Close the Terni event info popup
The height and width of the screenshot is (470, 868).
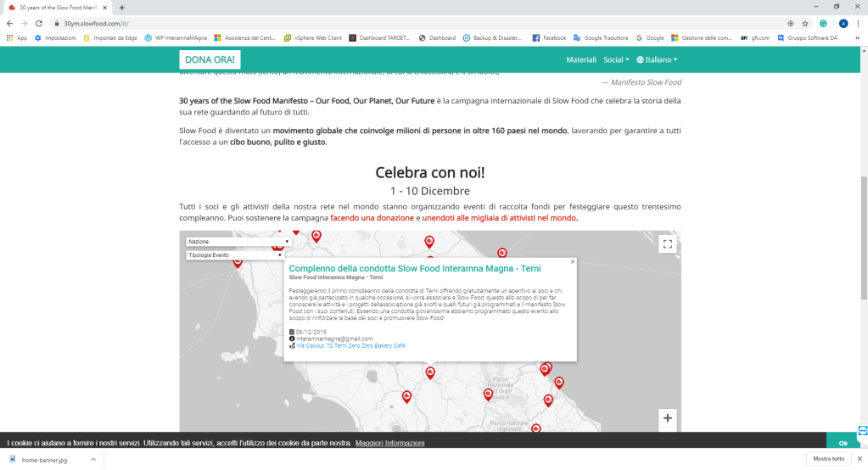coord(573,262)
